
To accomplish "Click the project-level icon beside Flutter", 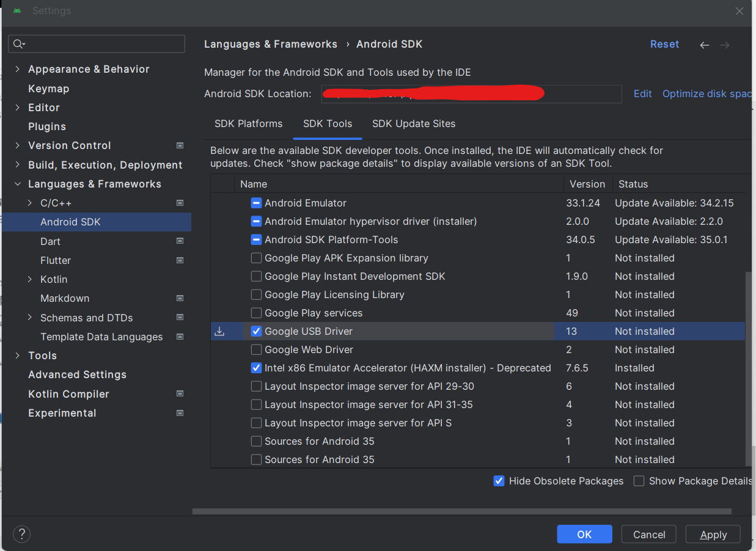I will 180,260.
